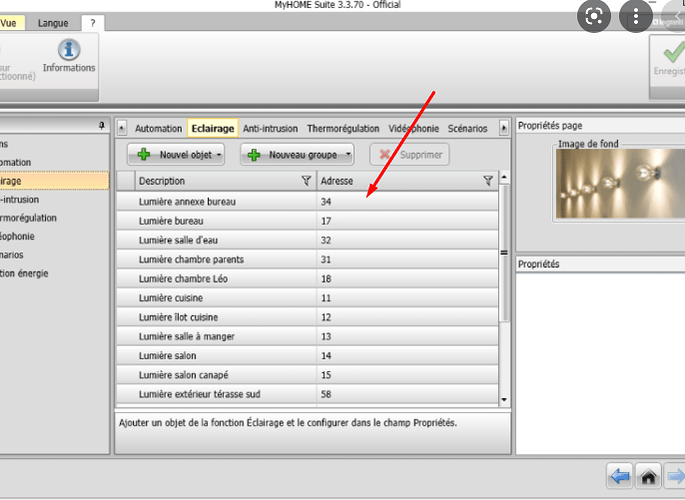
Task: Click the list vertical scrollbar thumb
Action: click(504, 252)
